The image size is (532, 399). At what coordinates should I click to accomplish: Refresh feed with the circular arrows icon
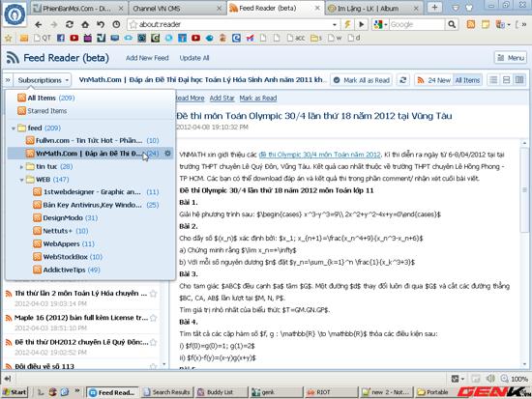(402, 80)
